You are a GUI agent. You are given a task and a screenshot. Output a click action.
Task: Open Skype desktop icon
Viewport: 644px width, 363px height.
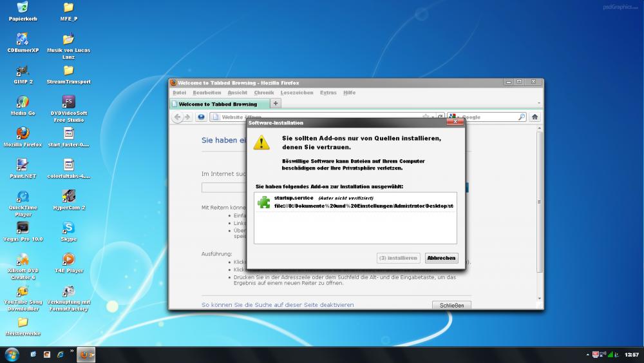pyautogui.click(x=69, y=231)
